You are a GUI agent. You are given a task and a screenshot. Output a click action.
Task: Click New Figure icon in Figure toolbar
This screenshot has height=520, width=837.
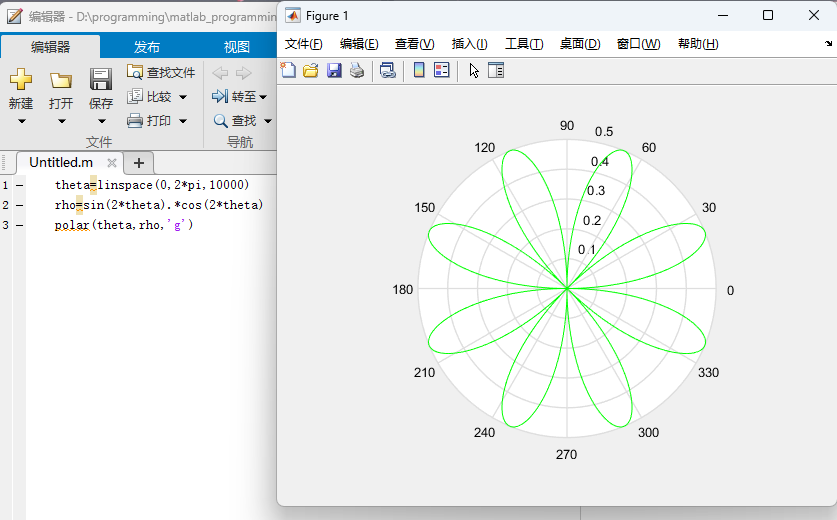pyautogui.click(x=288, y=70)
